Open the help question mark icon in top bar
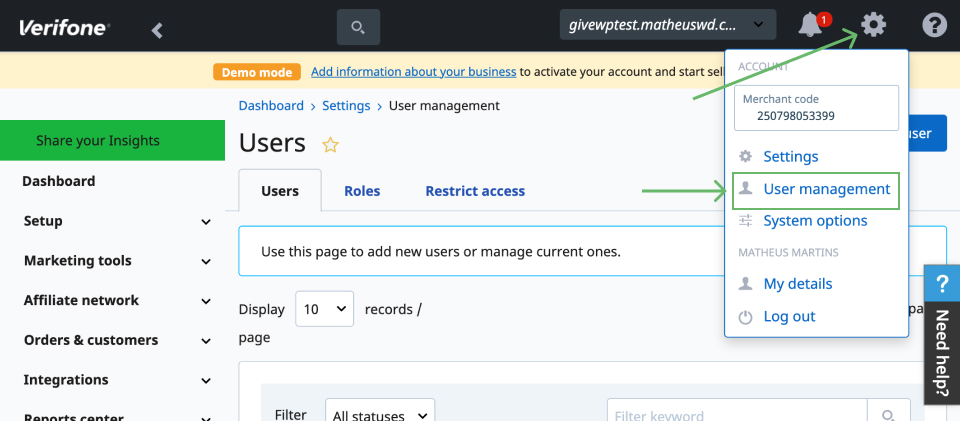Viewport: 960px width, 421px height. pyautogui.click(x=934, y=26)
